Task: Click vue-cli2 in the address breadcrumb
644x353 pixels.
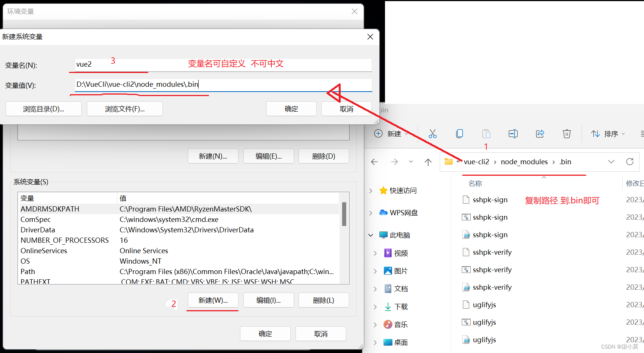Action: pyautogui.click(x=476, y=162)
